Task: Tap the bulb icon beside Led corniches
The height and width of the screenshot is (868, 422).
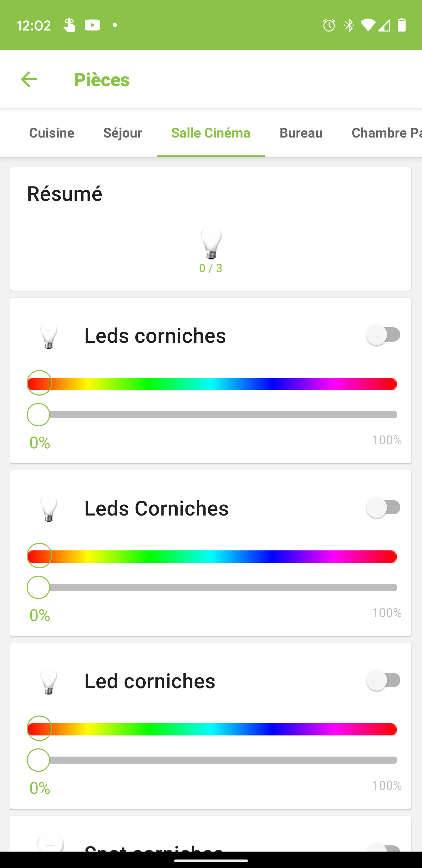Action: click(49, 681)
